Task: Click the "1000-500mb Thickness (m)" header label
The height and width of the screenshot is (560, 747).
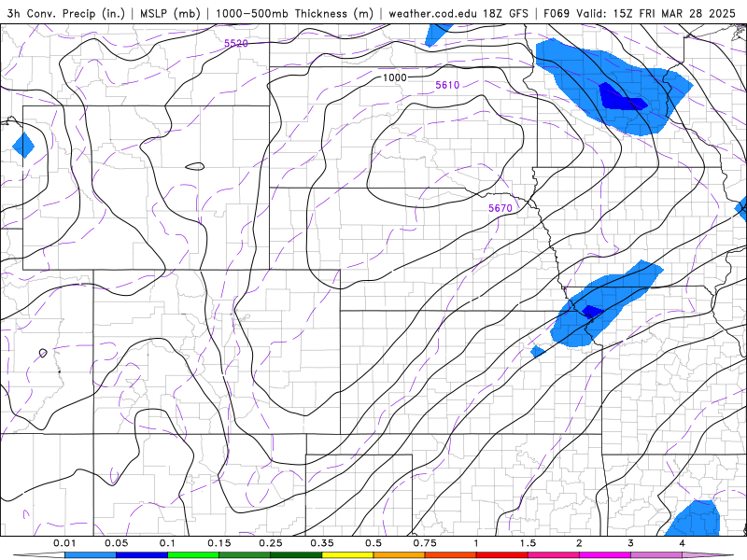Action: (x=294, y=14)
